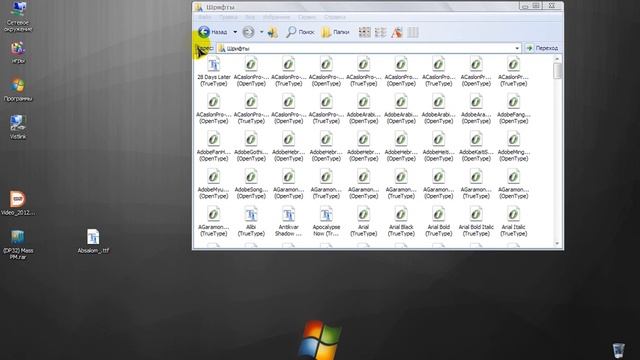Expand the Назад history dropdown arrow
This screenshot has width=640, height=360.
235,32
